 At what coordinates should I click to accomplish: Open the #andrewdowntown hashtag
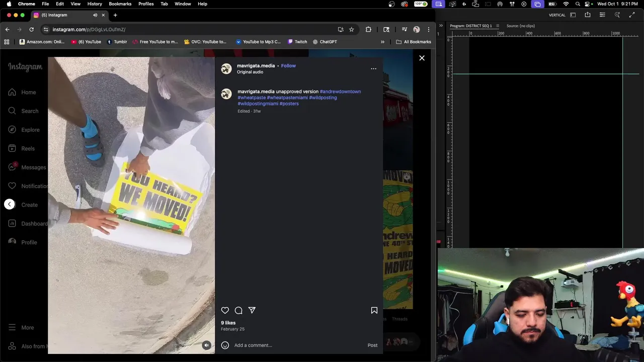click(x=340, y=92)
